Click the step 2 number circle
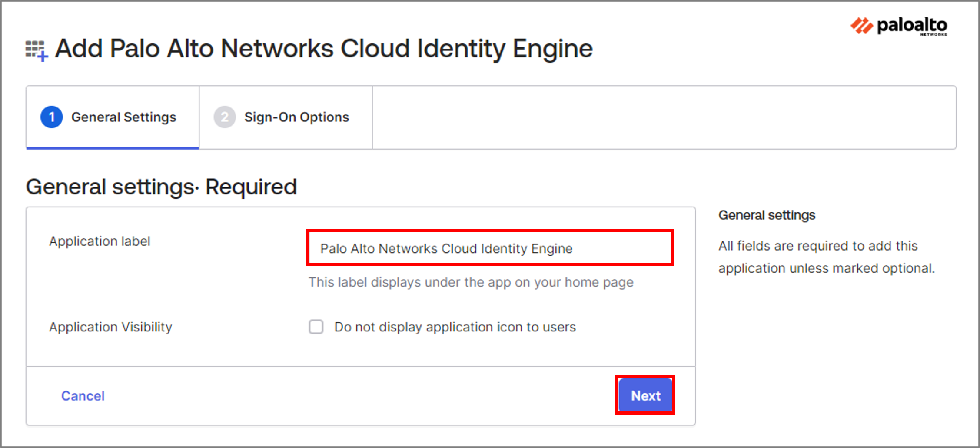The image size is (980, 448). (x=224, y=117)
